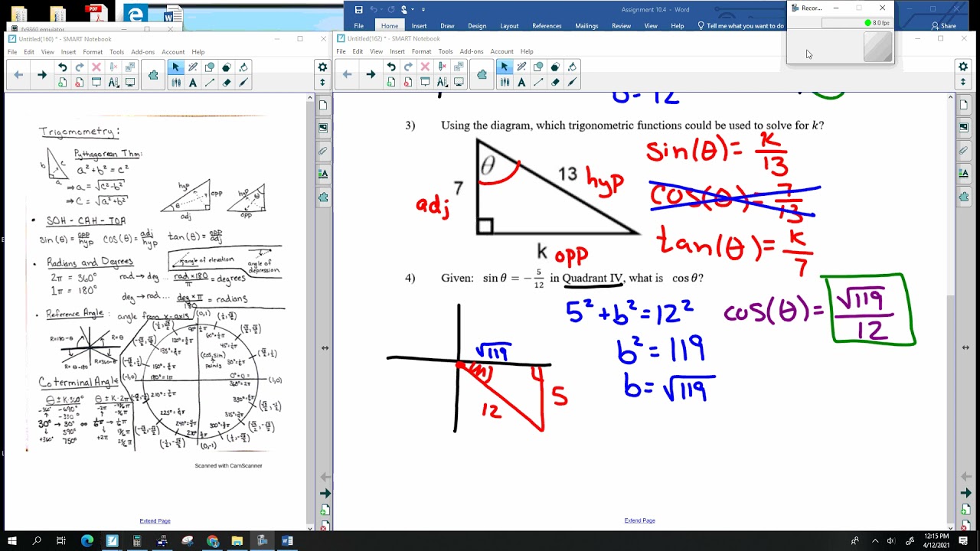
Task: Select the Fill bucket tool in right Notebook toolbar
Action: coord(572,67)
